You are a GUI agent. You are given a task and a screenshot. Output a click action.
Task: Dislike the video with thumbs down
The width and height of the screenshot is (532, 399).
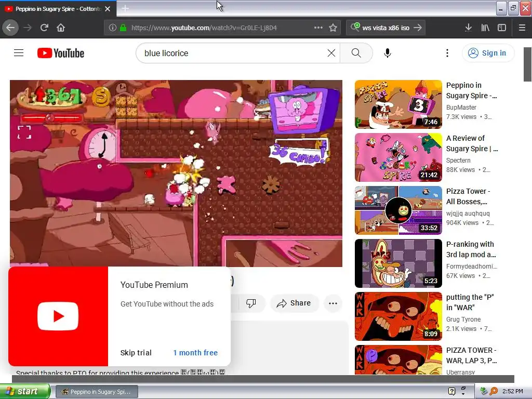pyautogui.click(x=251, y=303)
